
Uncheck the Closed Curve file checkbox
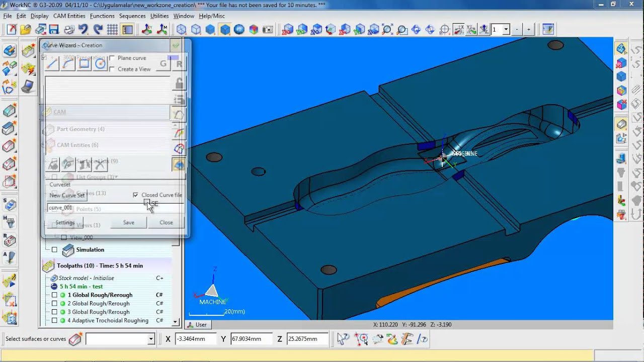click(135, 195)
